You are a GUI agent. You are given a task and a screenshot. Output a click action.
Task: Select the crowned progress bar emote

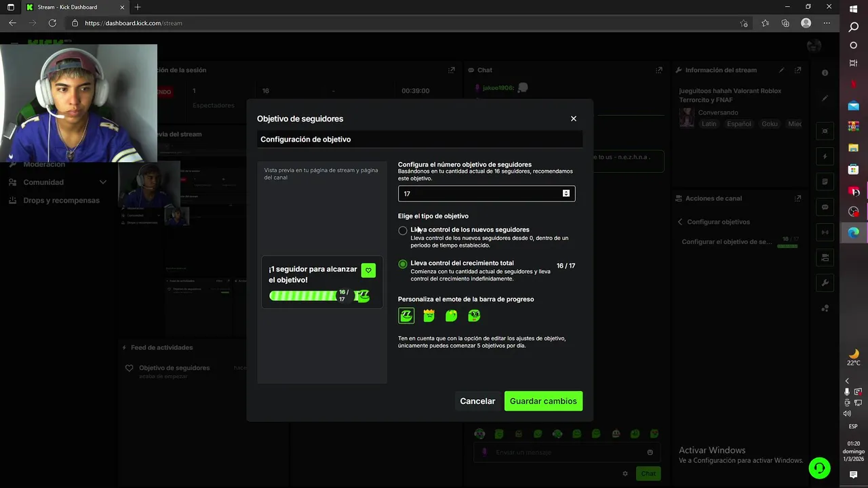[429, 315]
